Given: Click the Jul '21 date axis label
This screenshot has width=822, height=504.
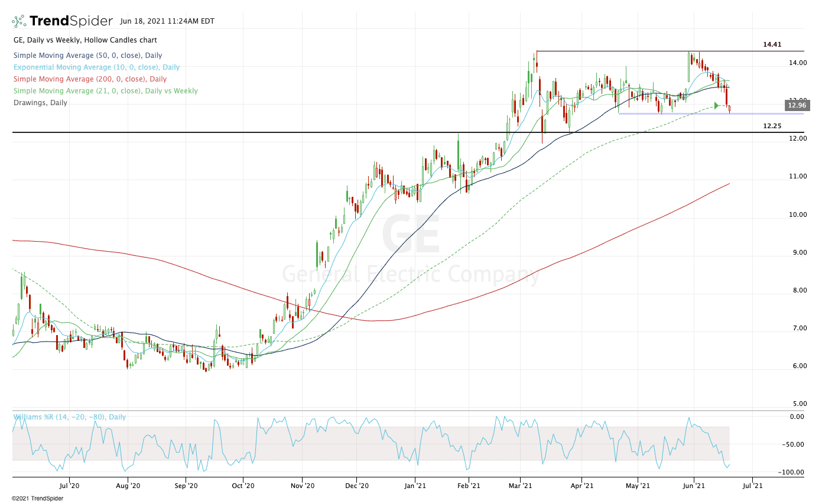Looking at the screenshot, I should [x=752, y=486].
